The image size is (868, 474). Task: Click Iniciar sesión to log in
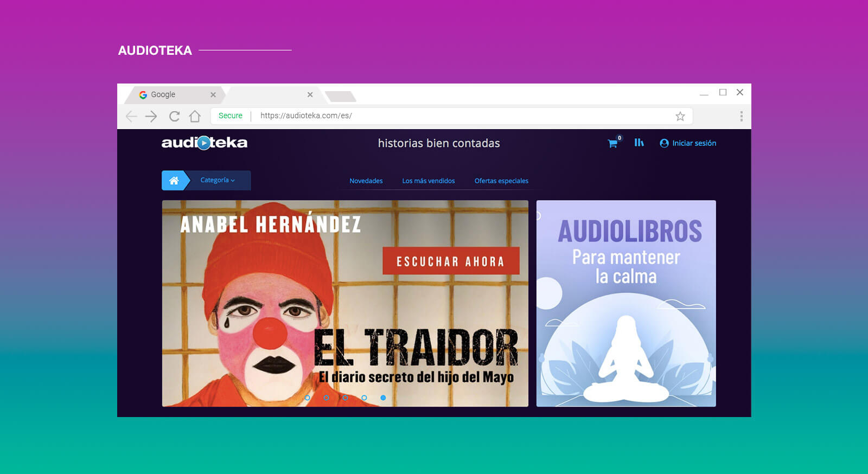[688, 143]
